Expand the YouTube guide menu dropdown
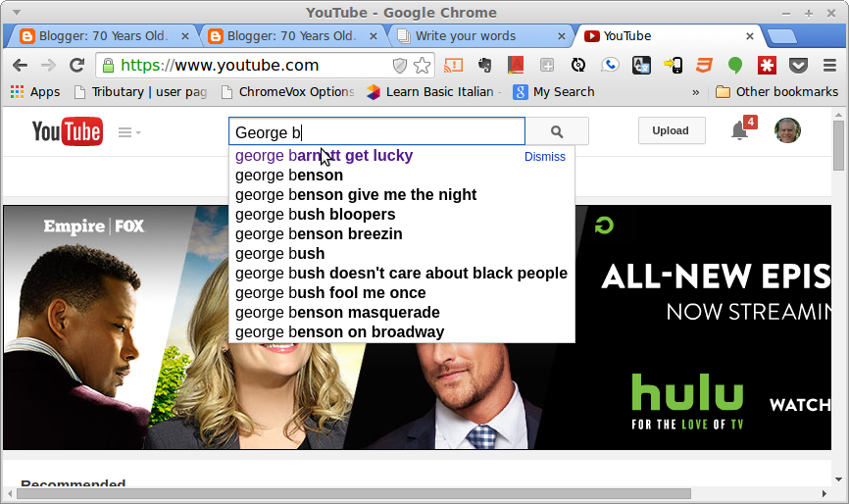The width and height of the screenshot is (849, 504). click(129, 132)
